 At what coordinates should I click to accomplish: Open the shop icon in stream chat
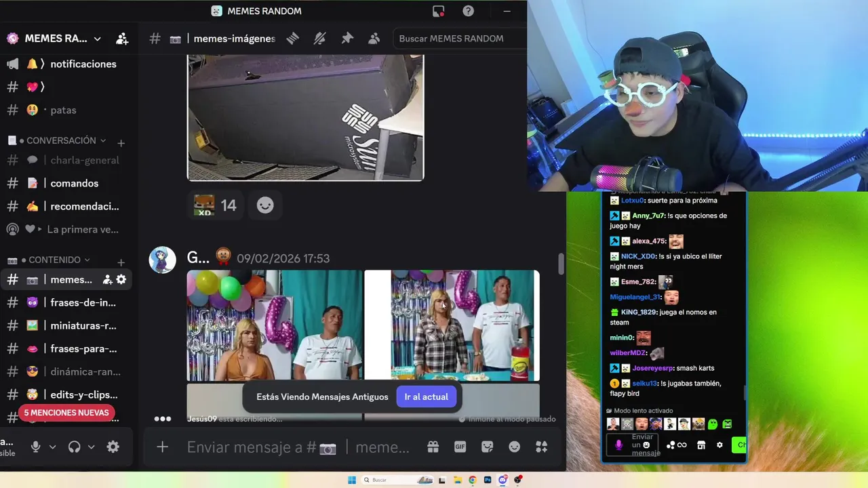[701, 445]
